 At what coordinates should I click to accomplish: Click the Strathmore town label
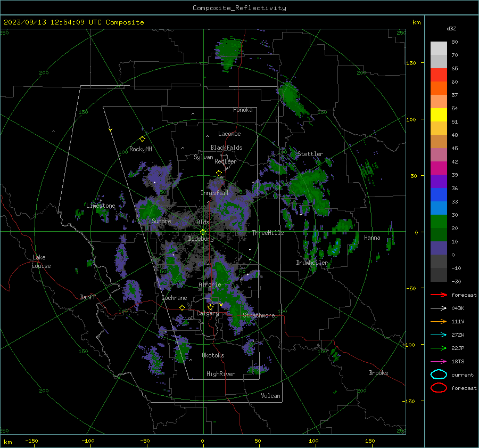click(x=259, y=315)
